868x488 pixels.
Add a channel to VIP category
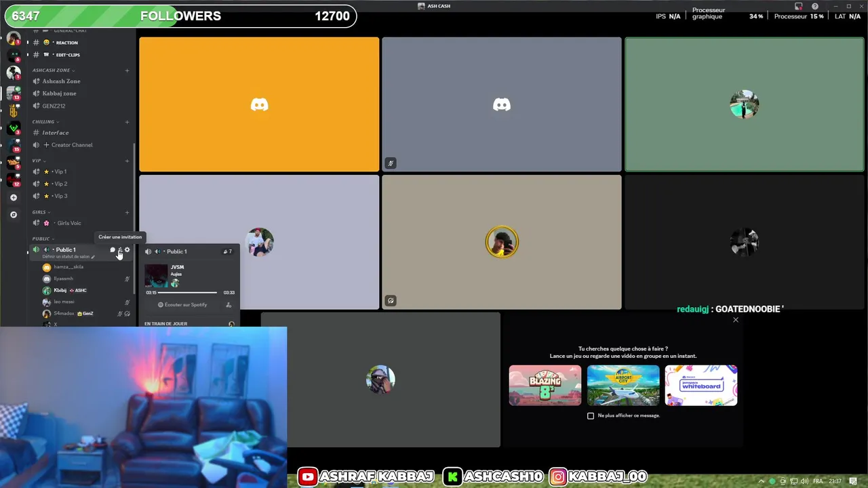(127, 161)
